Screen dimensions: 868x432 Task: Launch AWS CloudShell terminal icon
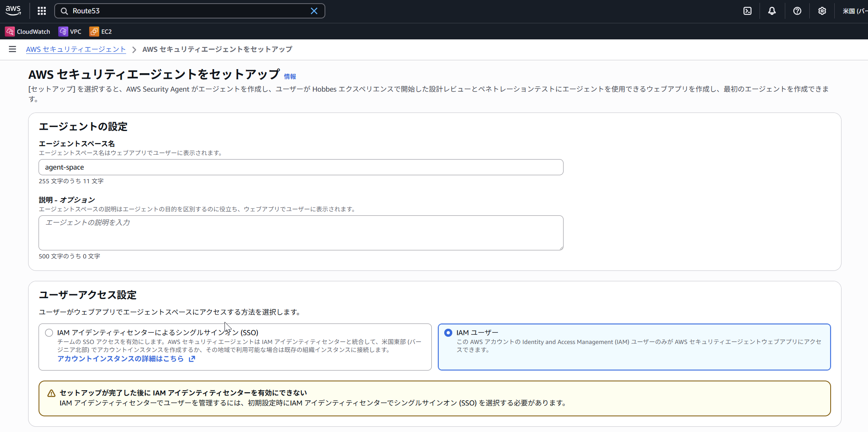coord(748,11)
